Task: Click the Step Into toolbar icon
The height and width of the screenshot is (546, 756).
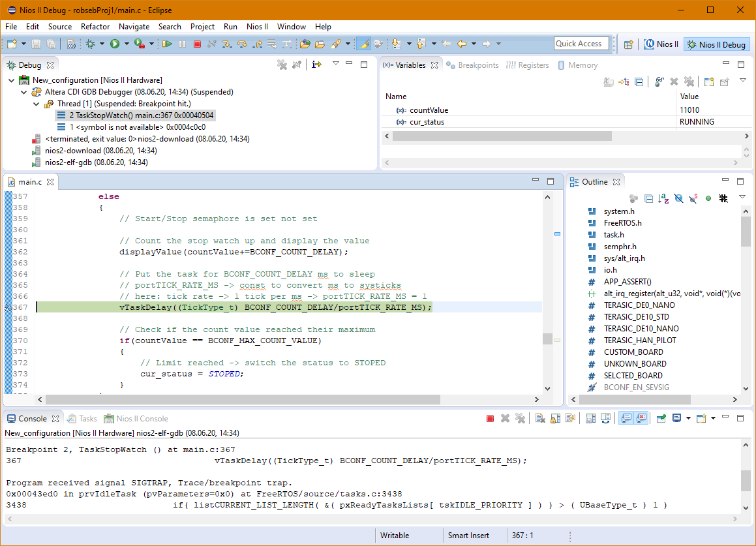Action: [x=227, y=44]
